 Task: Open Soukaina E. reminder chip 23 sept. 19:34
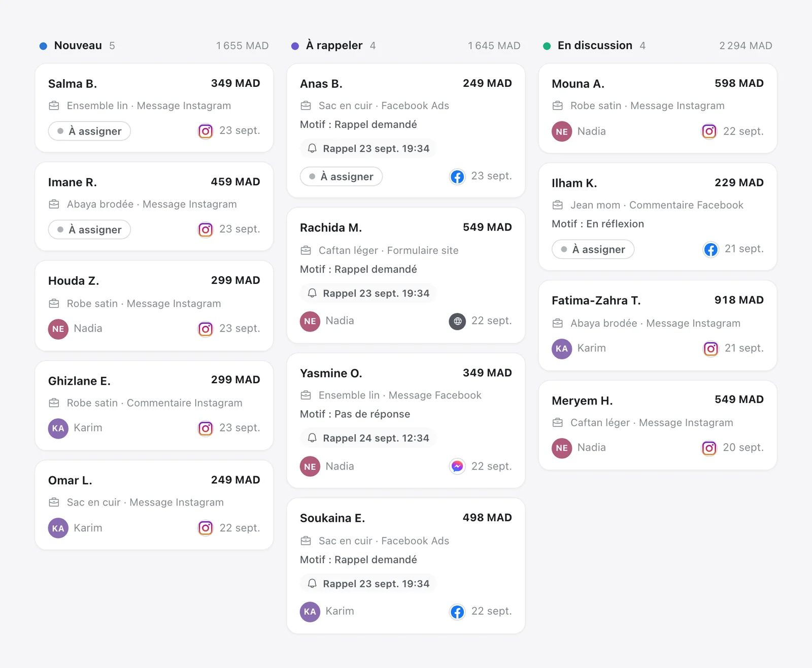pyautogui.click(x=368, y=584)
